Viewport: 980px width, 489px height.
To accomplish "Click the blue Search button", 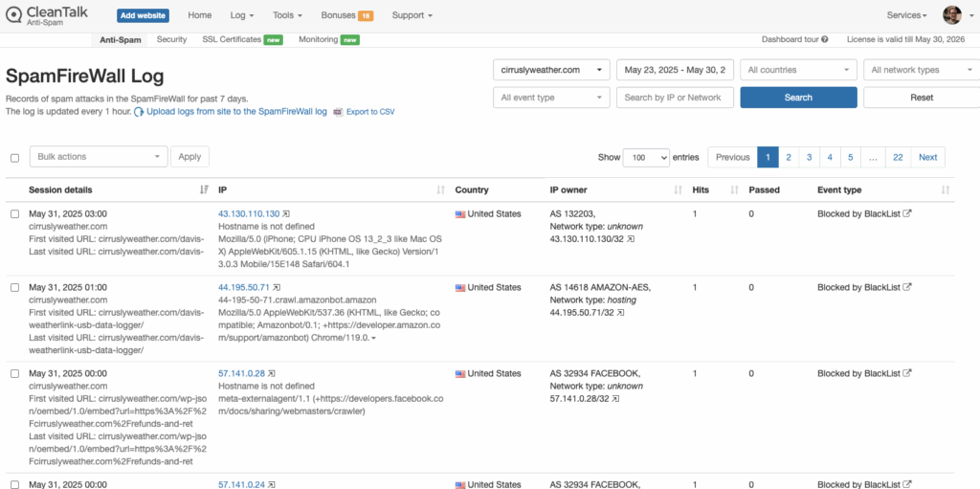I will click(798, 98).
